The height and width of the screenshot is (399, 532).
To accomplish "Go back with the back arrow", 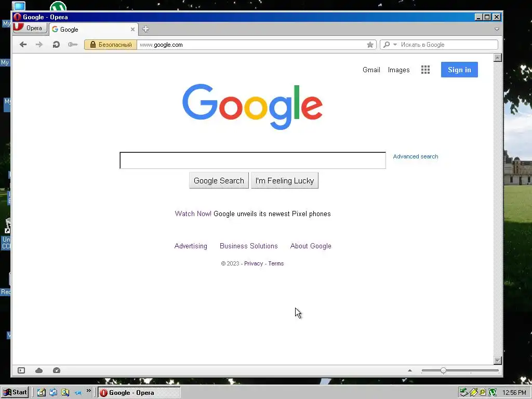I will (x=23, y=45).
